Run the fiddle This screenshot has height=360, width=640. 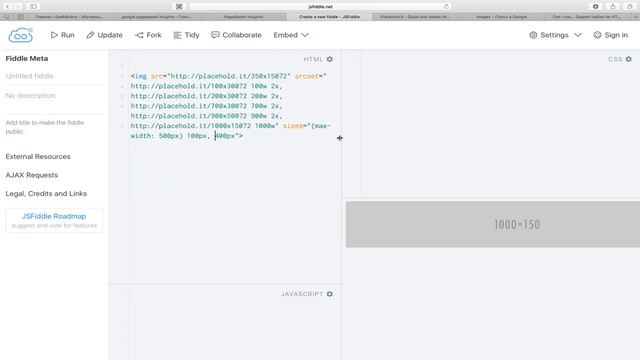pyautogui.click(x=62, y=35)
